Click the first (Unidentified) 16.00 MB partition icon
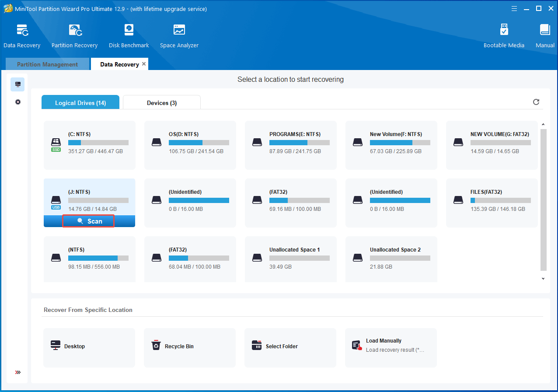Image resolution: width=558 pixels, height=392 pixels. point(157,200)
